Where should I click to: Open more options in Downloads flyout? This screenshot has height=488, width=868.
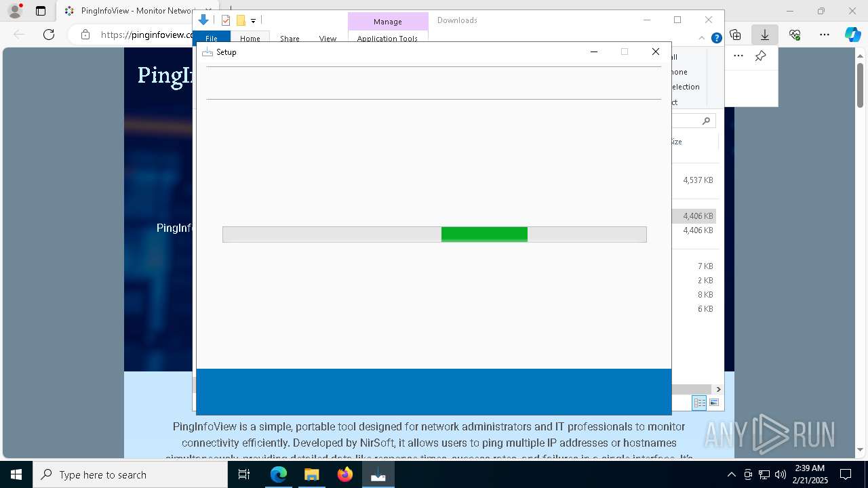coord(738,56)
